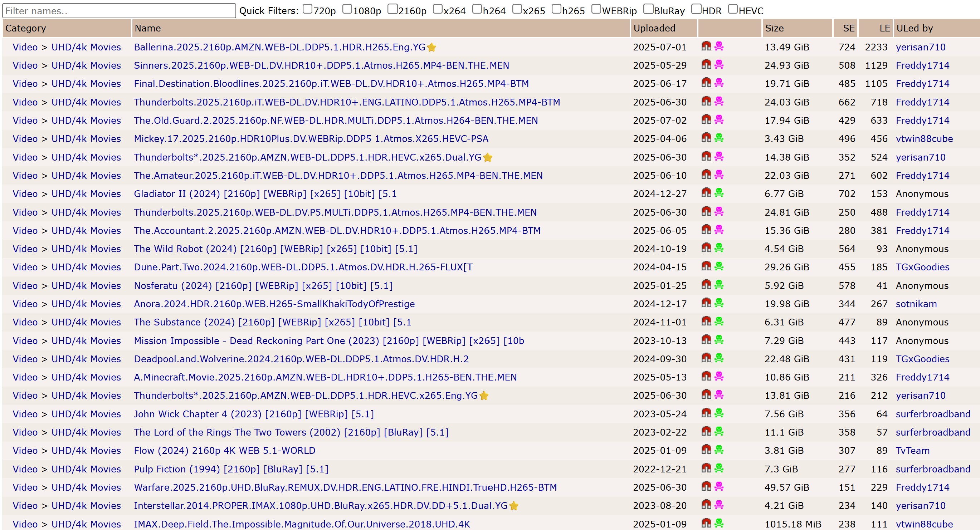Screen dimensions: 980x530
Task: Open The.Accountant.2.2025 torrent link
Action: 337,231
